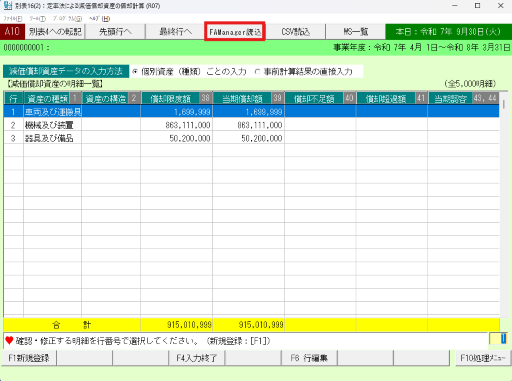The image size is (512, 381).
Task: Click the 資産の種類 column header
Action: point(52,98)
